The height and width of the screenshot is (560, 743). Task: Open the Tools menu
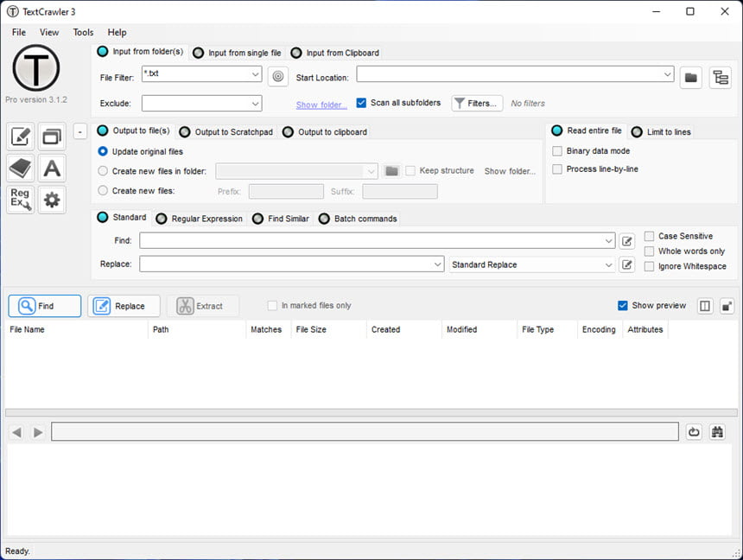tap(83, 32)
